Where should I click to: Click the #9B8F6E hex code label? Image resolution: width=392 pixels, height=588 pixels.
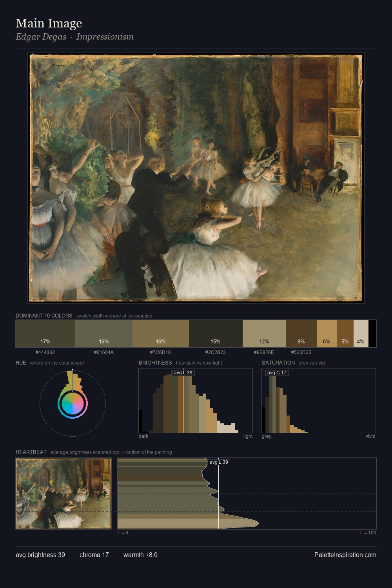(264, 352)
